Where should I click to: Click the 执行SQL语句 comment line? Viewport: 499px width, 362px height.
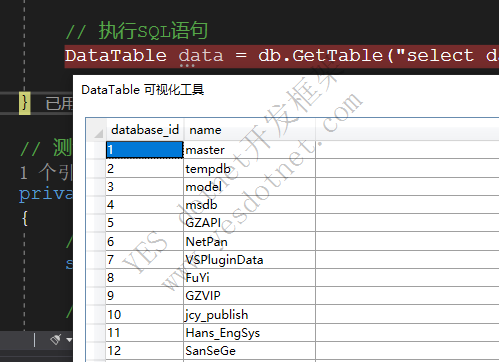coord(137,31)
